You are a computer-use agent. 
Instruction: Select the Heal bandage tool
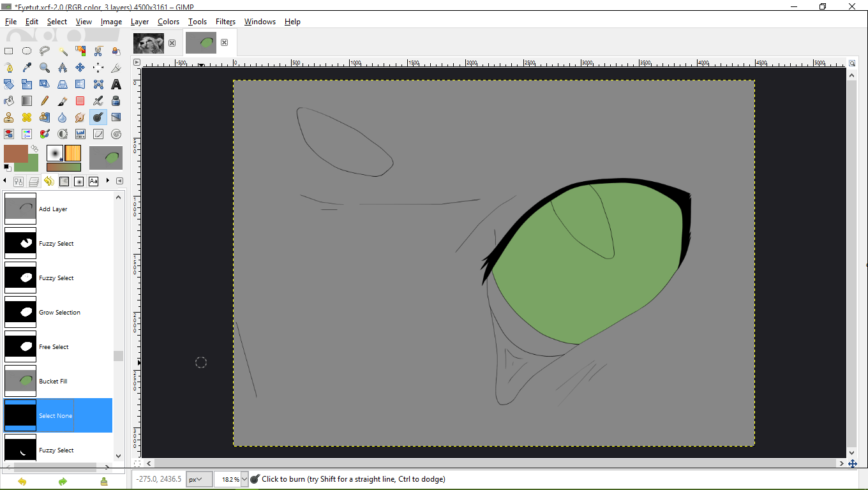[27, 117]
